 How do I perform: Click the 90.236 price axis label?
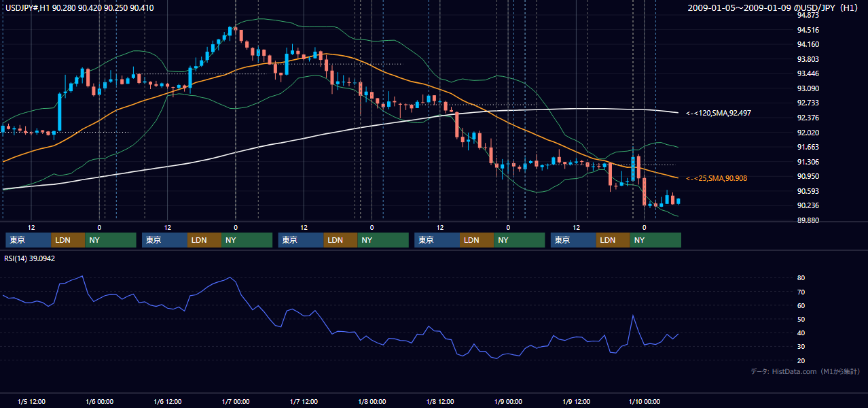pyautogui.click(x=810, y=205)
